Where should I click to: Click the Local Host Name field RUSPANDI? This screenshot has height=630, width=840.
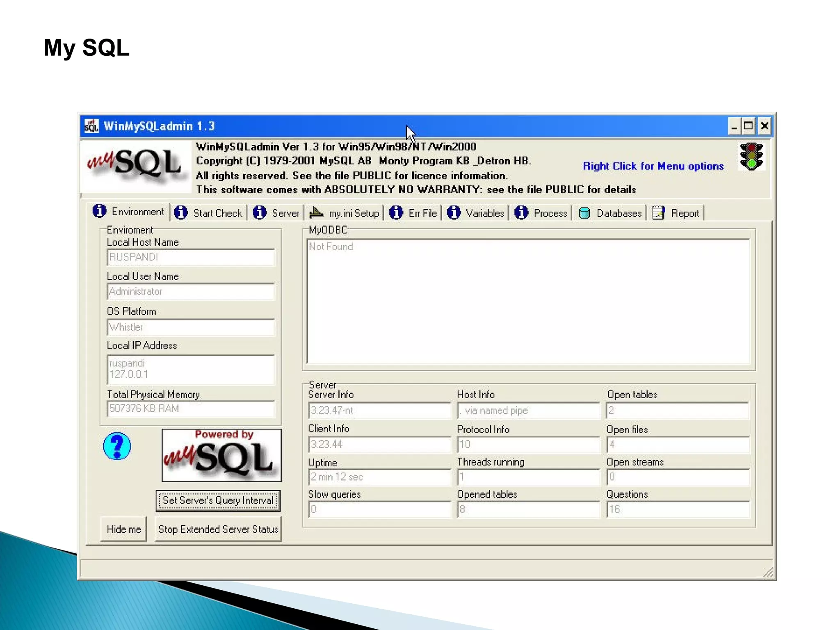pos(191,257)
